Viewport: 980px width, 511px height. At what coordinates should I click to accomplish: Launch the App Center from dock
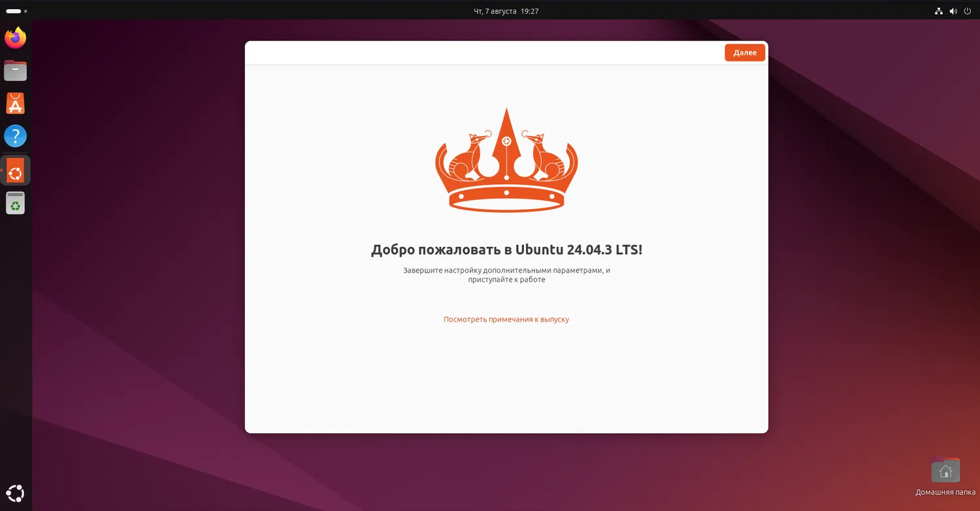pyautogui.click(x=15, y=103)
